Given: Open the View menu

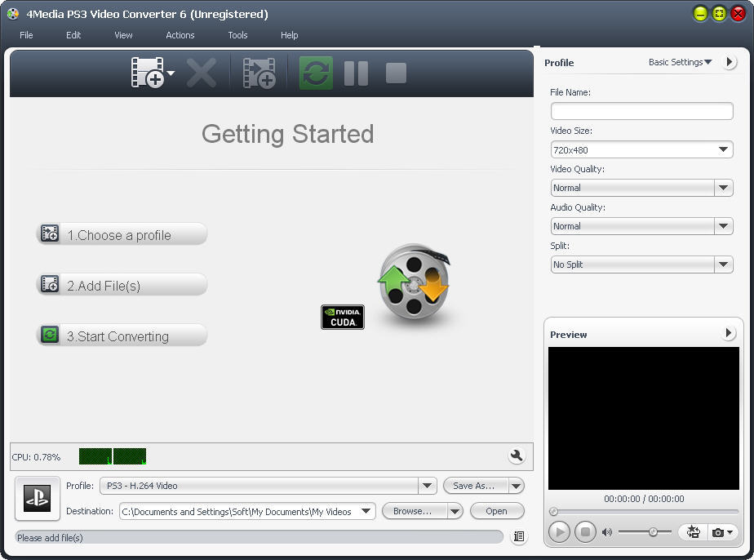Looking at the screenshot, I should [x=123, y=35].
